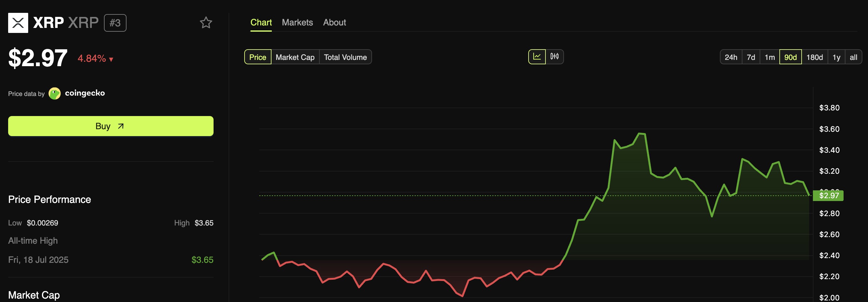Image resolution: width=868 pixels, height=302 pixels.
Task: Select the Price chart metric
Action: pos(258,57)
